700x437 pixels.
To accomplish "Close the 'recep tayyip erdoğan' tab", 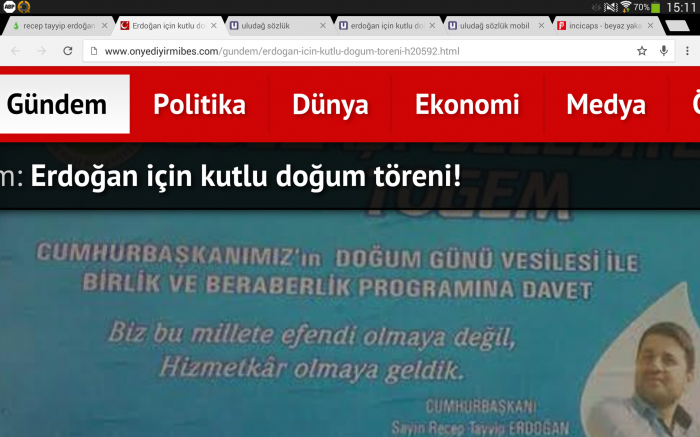I will (104, 25).
